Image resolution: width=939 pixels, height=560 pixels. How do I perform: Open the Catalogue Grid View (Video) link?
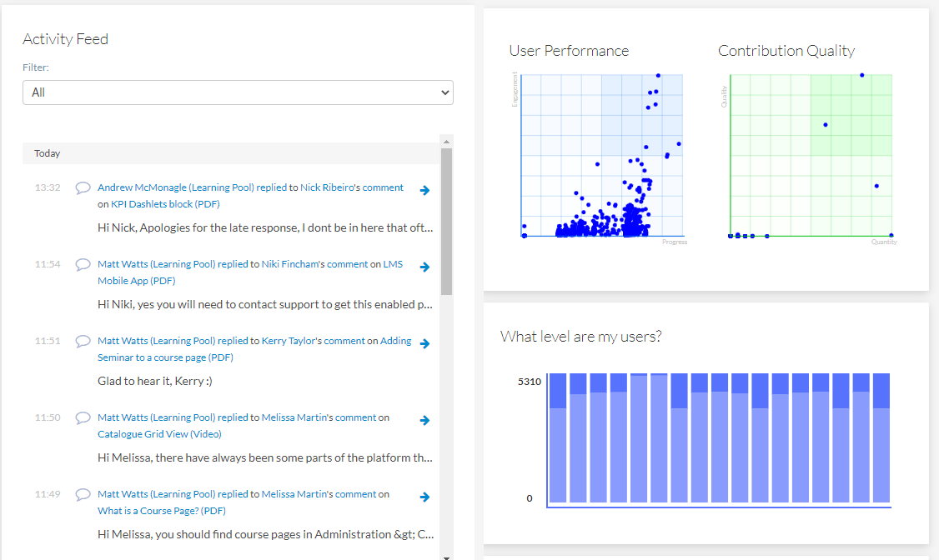(159, 434)
